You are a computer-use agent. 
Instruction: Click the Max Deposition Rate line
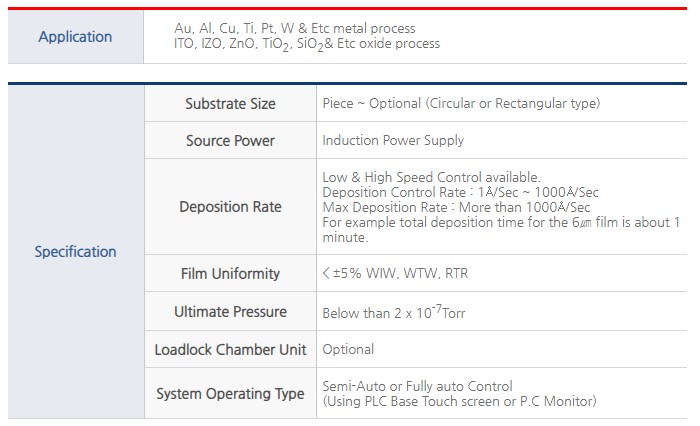(456, 208)
